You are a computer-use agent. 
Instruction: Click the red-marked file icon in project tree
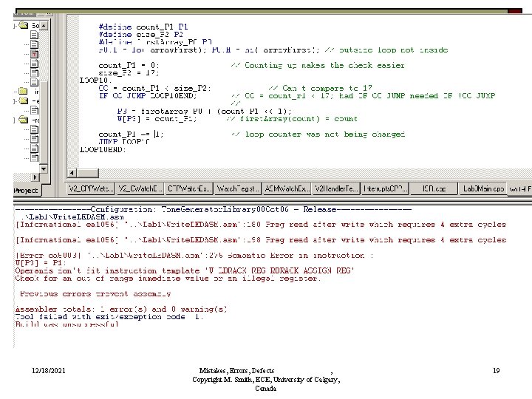(34, 54)
